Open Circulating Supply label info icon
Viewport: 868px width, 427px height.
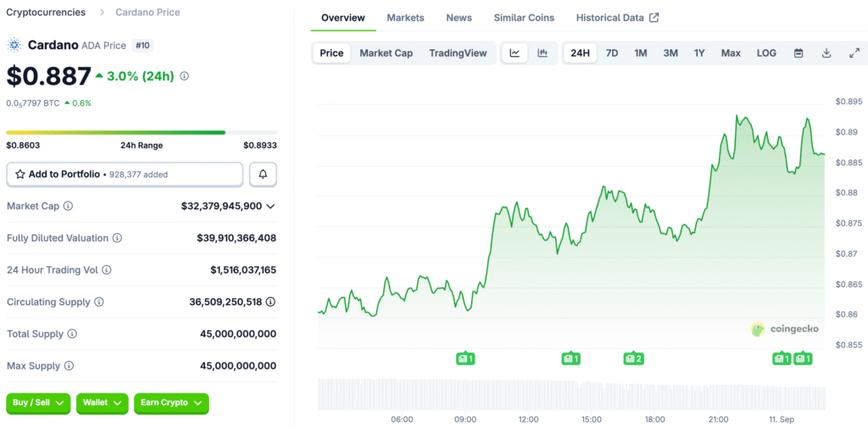tap(99, 302)
